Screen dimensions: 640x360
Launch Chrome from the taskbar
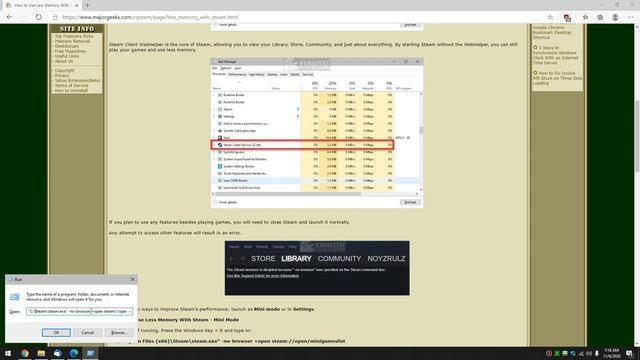tap(25, 353)
